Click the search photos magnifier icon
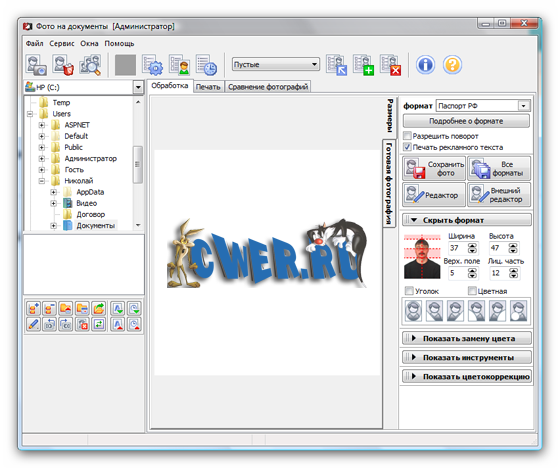Viewport: 560px width, 468px height. 90,65
